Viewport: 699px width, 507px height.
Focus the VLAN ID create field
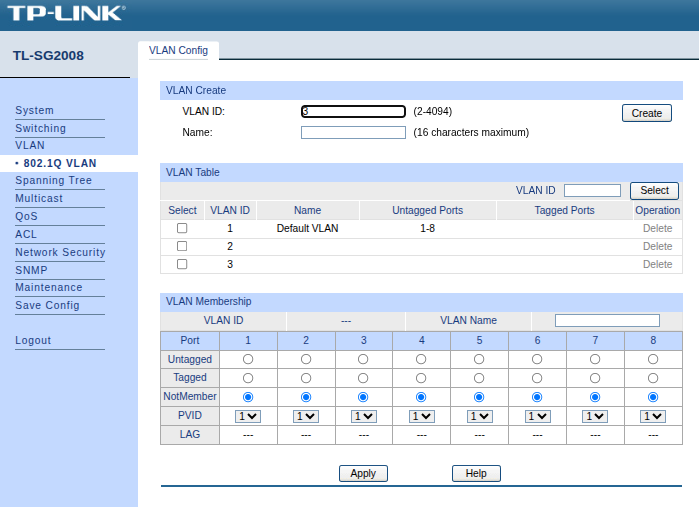[x=353, y=111]
